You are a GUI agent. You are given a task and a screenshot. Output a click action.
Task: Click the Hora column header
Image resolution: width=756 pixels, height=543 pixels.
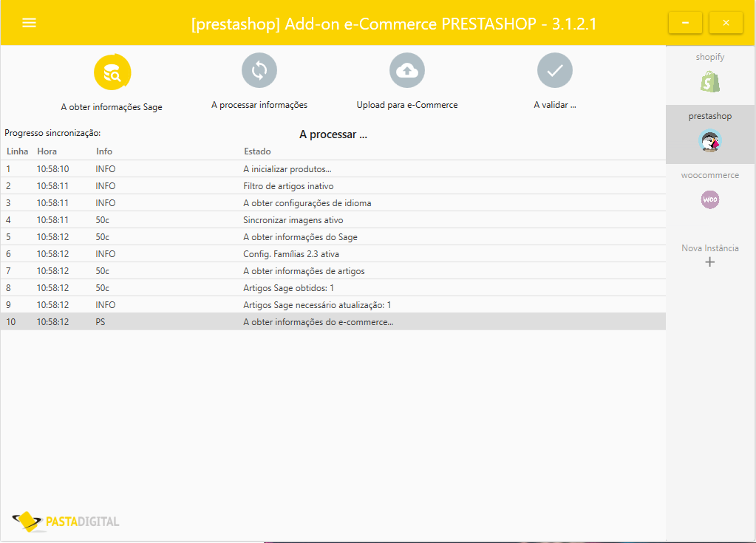point(47,151)
